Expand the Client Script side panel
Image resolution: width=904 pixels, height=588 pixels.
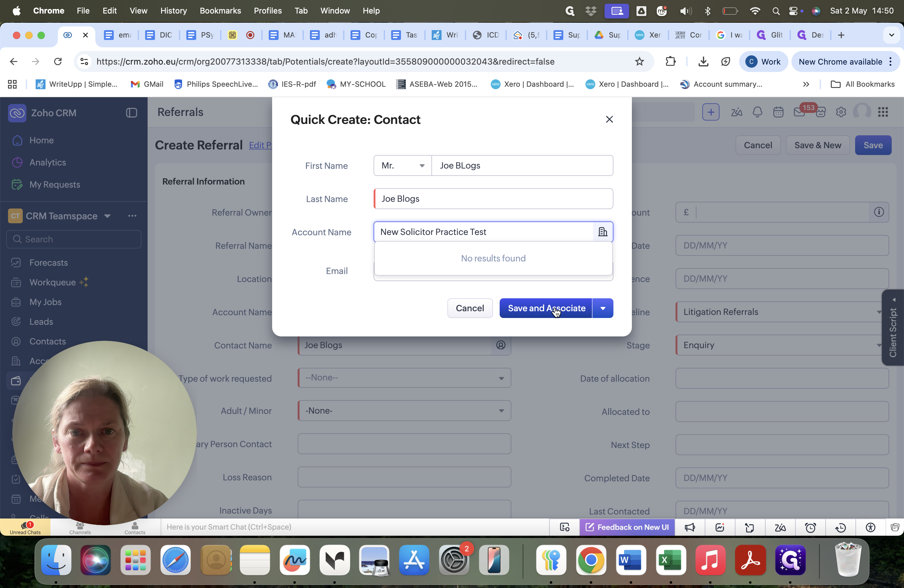[x=893, y=328]
